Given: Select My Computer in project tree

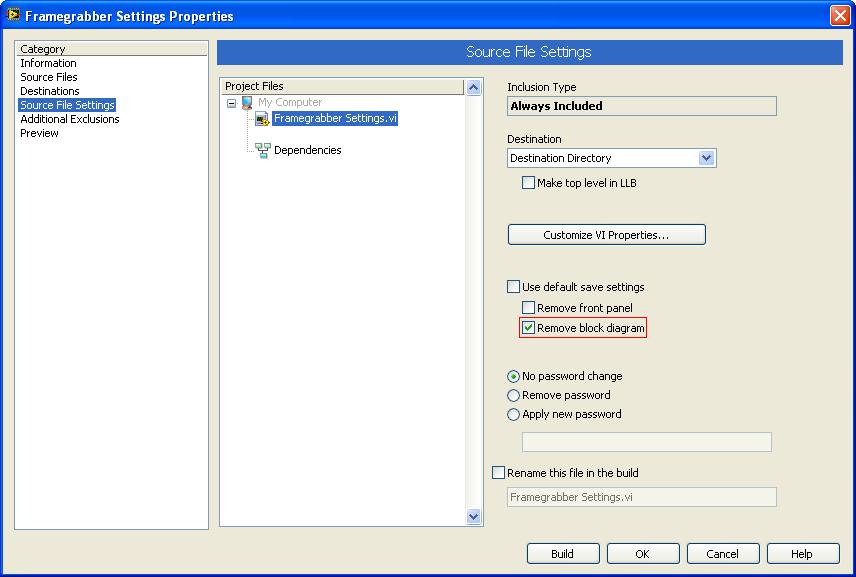Looking at the screenshot, I should pos(290,102).
